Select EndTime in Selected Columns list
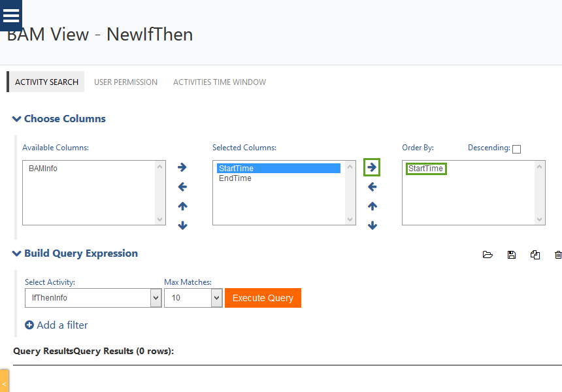562x392 pixels. [x=235, y=178]
